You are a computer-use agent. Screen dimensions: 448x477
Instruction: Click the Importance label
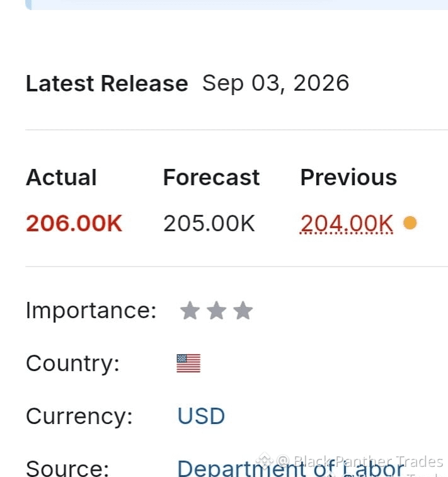pos(91,311)
